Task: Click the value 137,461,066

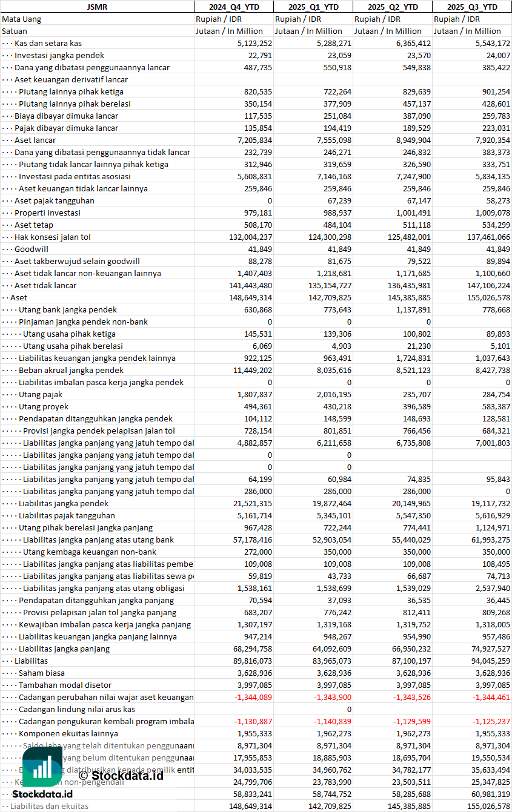Action: click(x=488, y=237)
